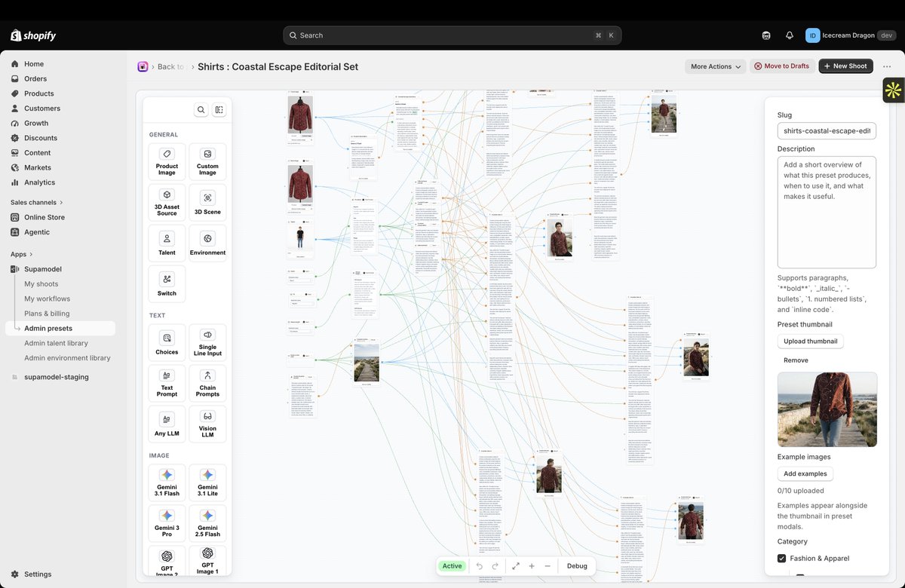
Task: Edit the Slug input field
Action: click(827, 131)
